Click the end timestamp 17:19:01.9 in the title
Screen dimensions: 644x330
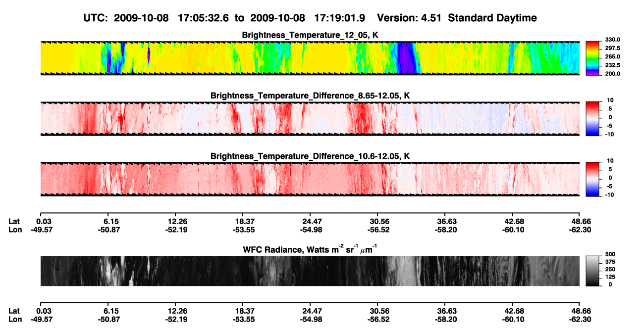pyautogui.click(x=340, y=18)
